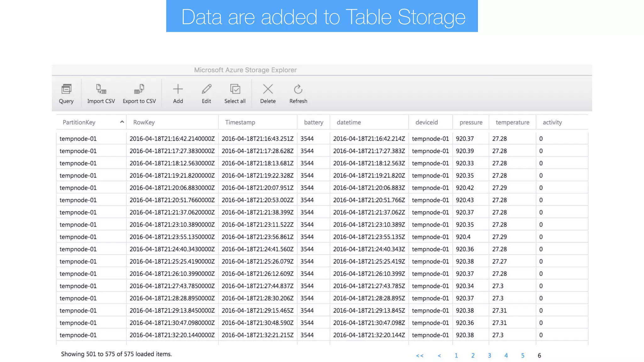The height and width of the screenshot is (362, 644).
Task: Sort by the Timestamp column header
Action: tap(240, 123)
